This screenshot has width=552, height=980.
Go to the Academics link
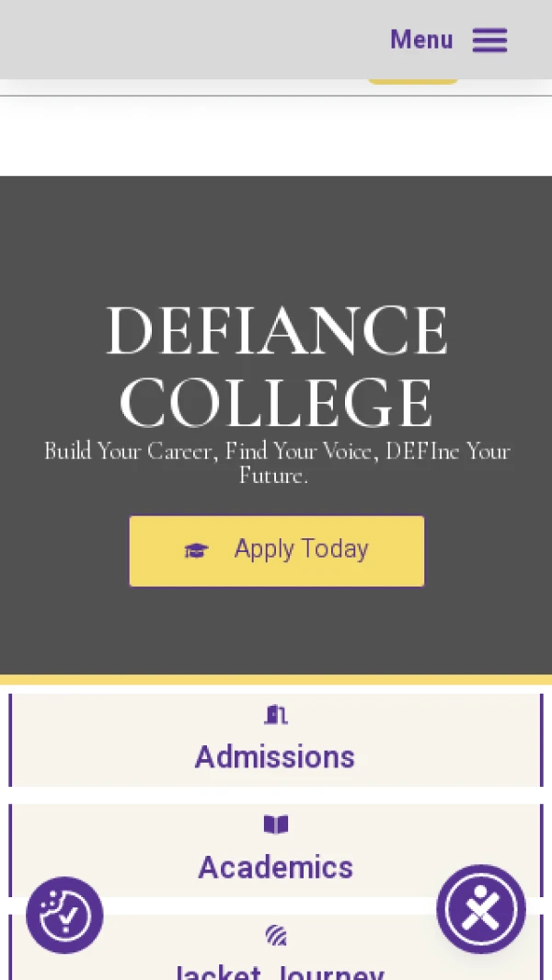[x=275, y=868]
